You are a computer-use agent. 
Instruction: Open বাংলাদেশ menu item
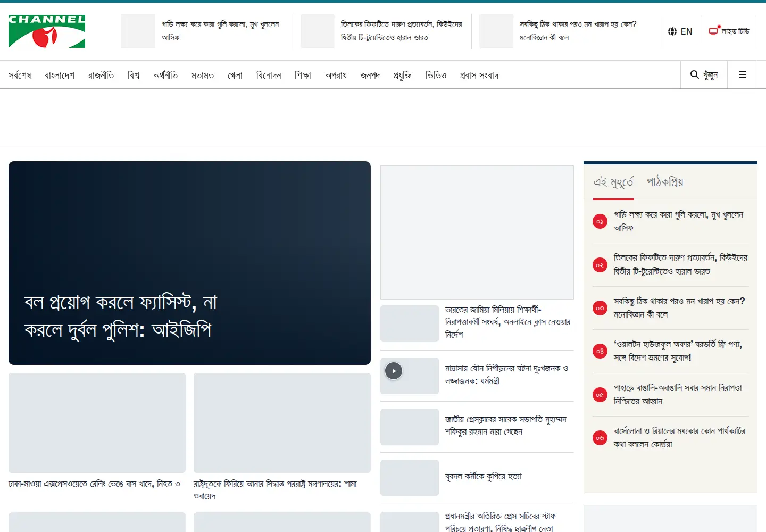(x=60, y=76)
